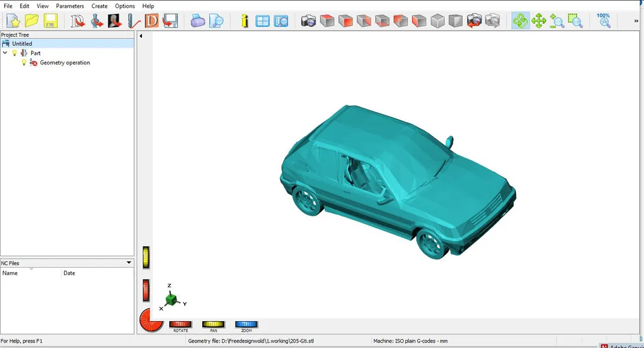Print using the purple printer icon
This screenshot has height=348, width=644.
[197, 20]
